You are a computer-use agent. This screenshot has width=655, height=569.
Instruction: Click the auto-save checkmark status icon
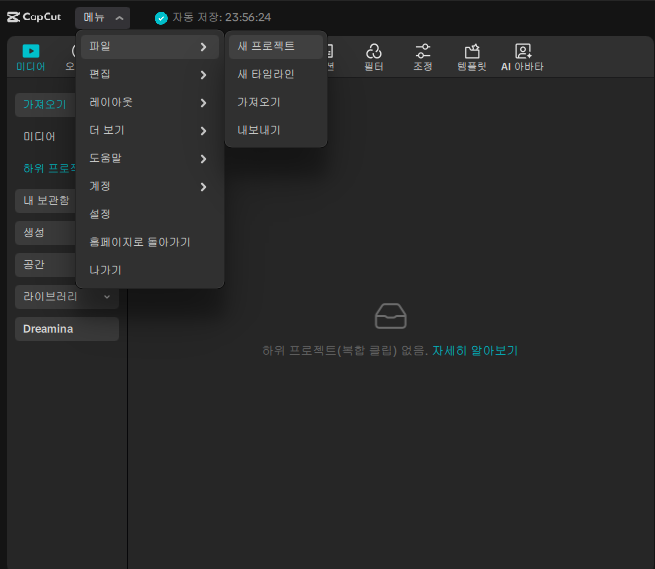(x=161, y=18)
